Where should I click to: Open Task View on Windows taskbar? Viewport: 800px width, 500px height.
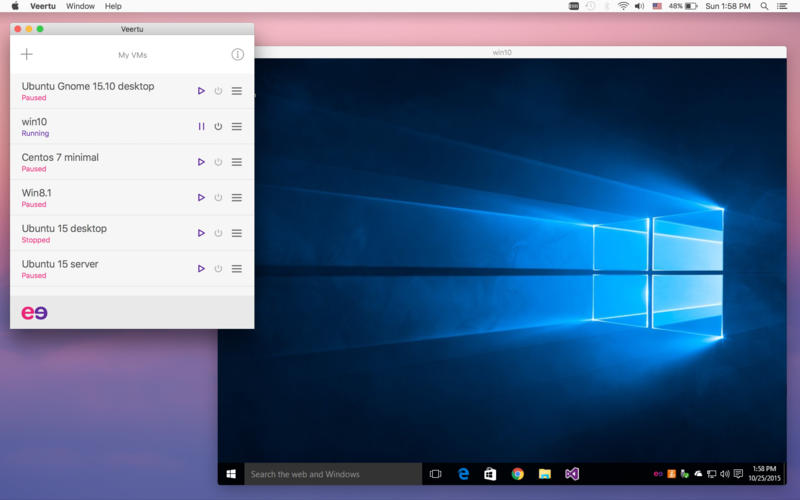point(436,474)
